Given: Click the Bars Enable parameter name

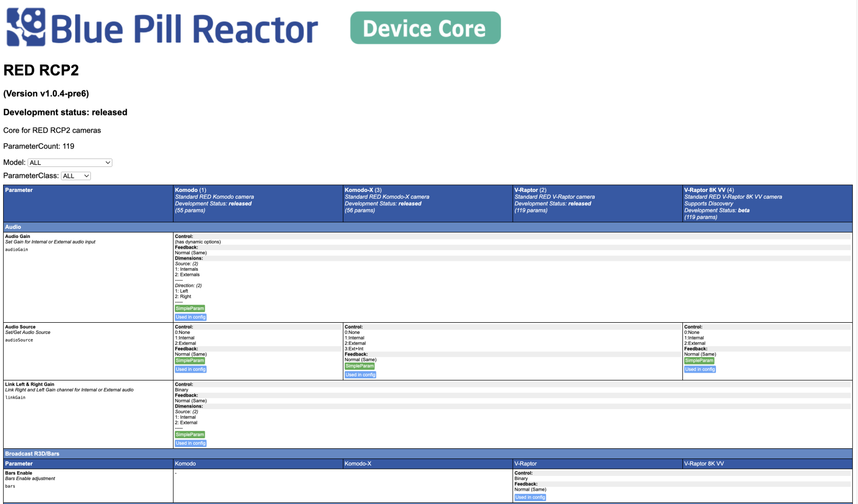Looking at the screenshot, I should pyautogui.click(x=18, y=473).
